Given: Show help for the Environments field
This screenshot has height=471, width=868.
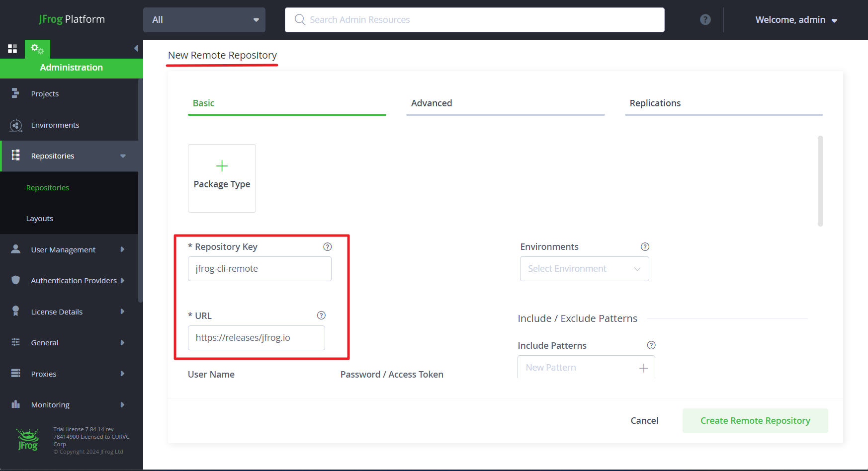Looking at the screenshot, I should point(645,247).
